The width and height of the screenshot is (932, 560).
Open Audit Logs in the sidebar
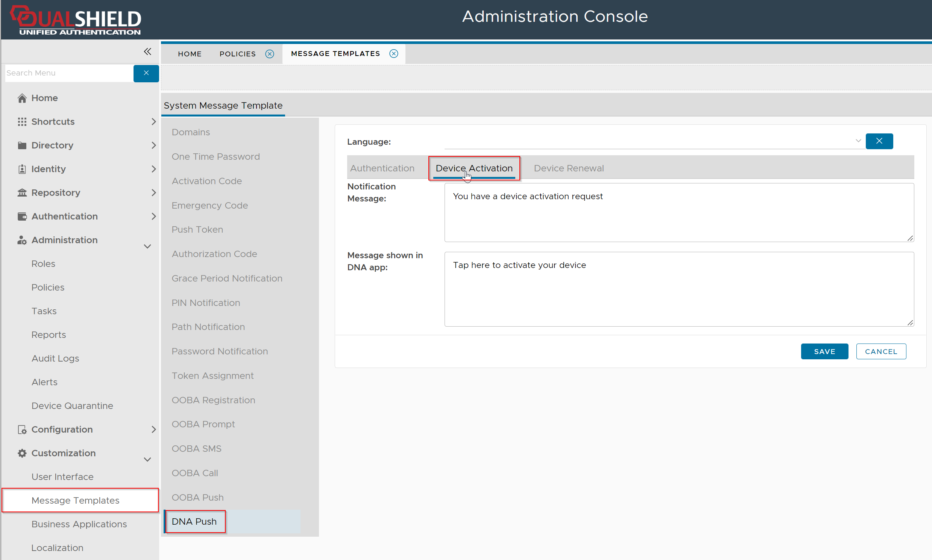point(55,359)
